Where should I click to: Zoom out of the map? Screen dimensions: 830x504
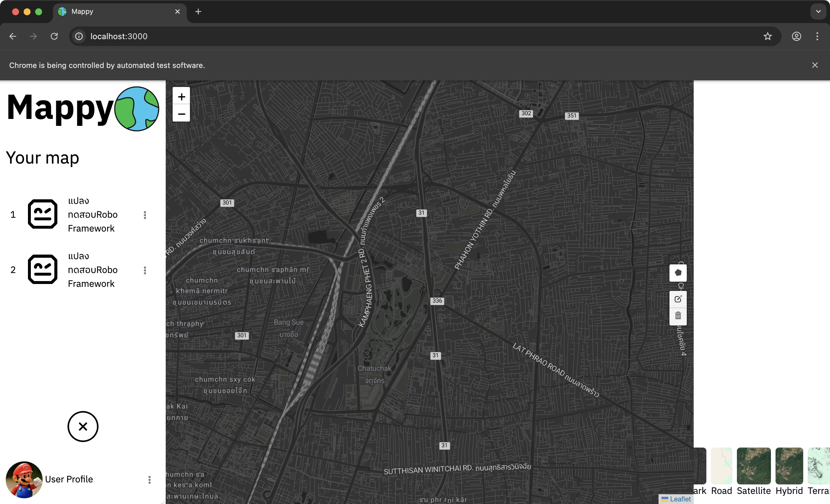click(x=181, y=113)
